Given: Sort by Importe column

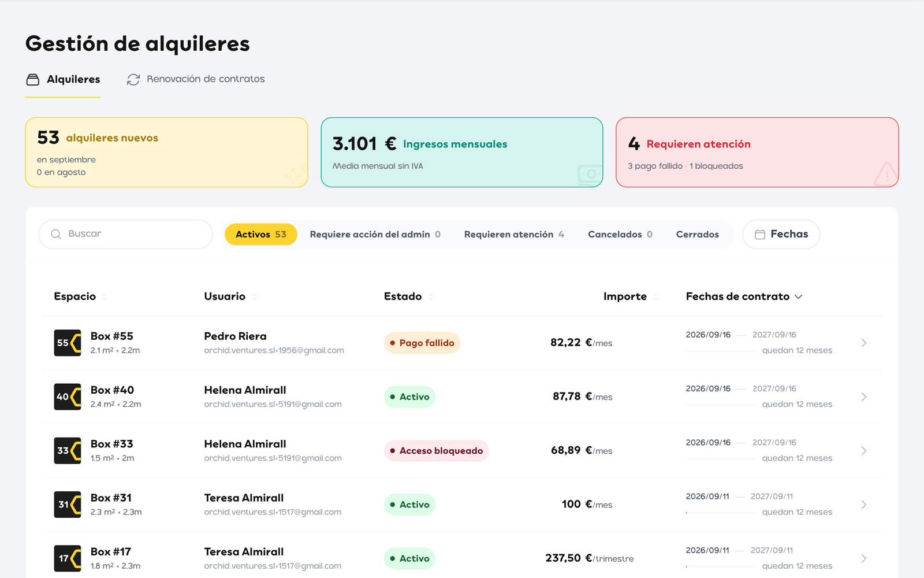Looking at the screenshot, I should pyautogui.click(x=631, y=297).
